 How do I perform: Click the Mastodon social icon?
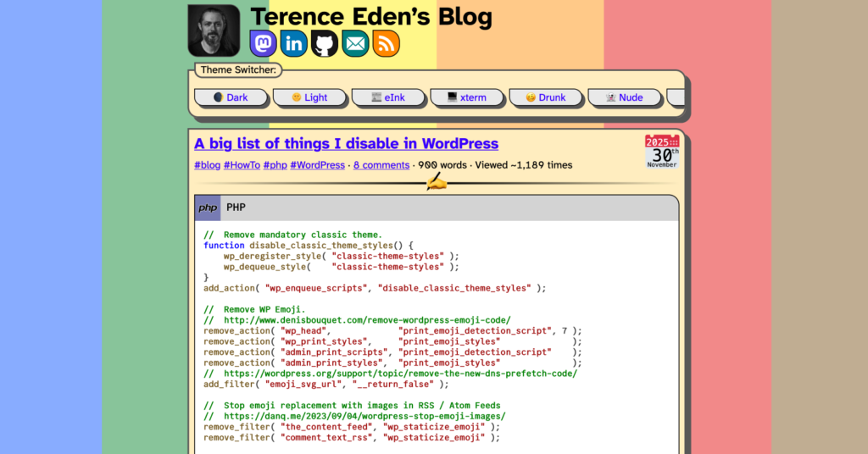pyautogui.click(x=263, y=43)
